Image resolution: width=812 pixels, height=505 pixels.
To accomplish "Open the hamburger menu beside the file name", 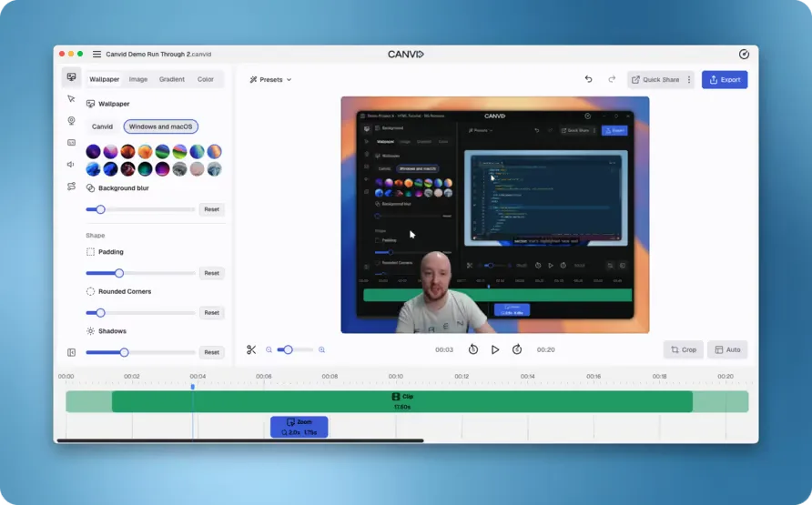I will [96, 55].
